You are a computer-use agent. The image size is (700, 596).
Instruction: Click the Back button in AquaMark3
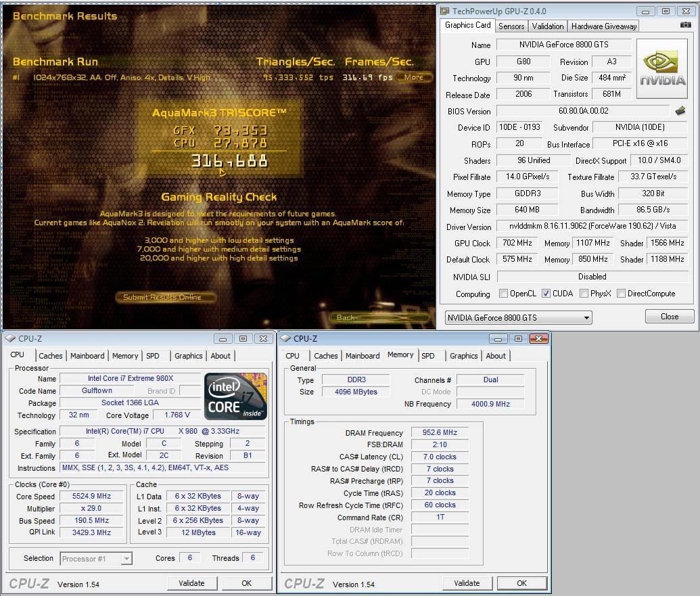coord(380,317)
